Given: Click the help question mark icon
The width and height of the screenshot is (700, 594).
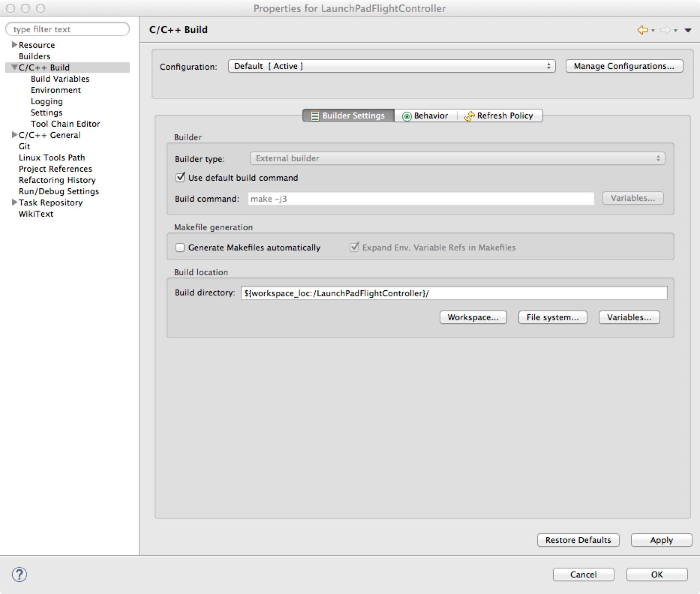Looking at the screenshot, I should pos(20,574).
